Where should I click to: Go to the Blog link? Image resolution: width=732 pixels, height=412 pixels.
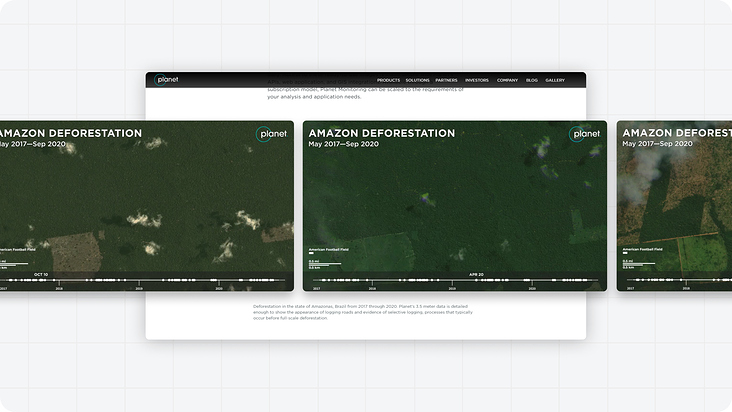point(532,80)
